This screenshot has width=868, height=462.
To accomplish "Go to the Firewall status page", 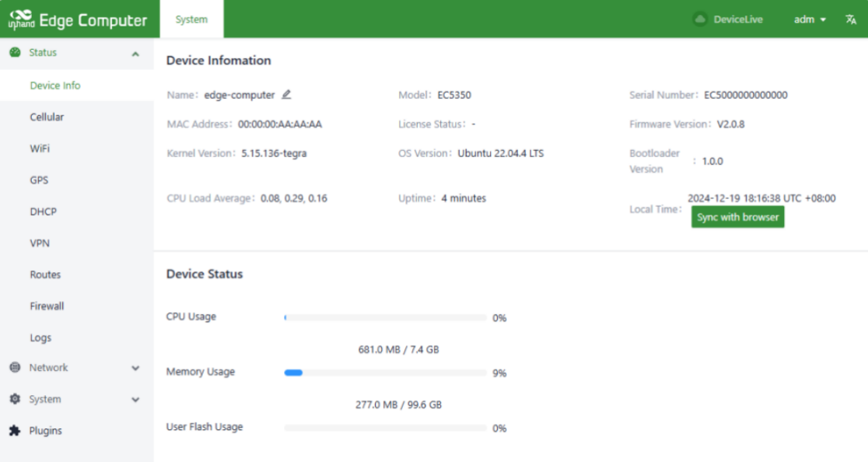I will click(x=47, y=306).
